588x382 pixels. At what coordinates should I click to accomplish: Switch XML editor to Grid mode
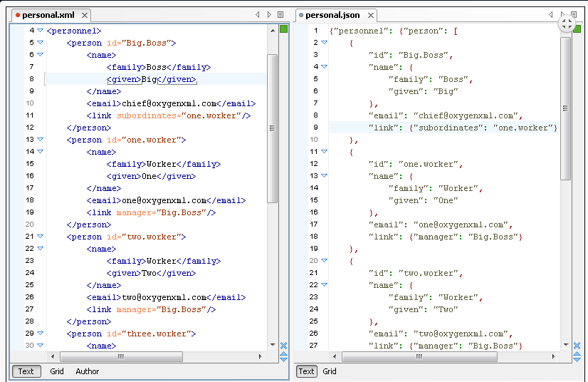point(57,371)
